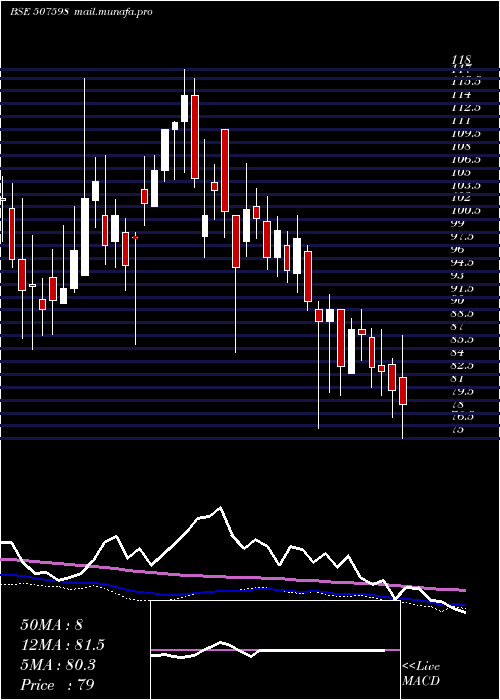
Task: Select the 50MA : 8 legend entry
Action: [52, 625]
